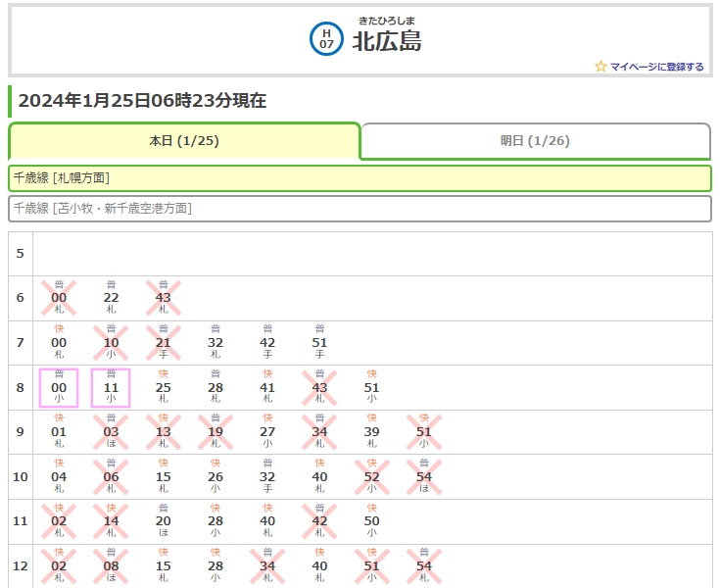Open the boxed 8:00 train to 小
The height and width of the screenshot is (588, 720).
(59, 387)
